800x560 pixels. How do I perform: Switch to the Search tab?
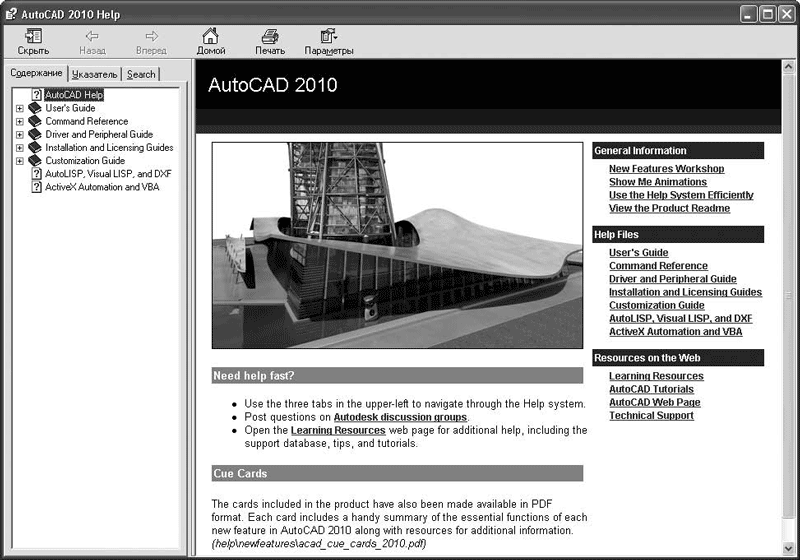click(x=141, y=74)
